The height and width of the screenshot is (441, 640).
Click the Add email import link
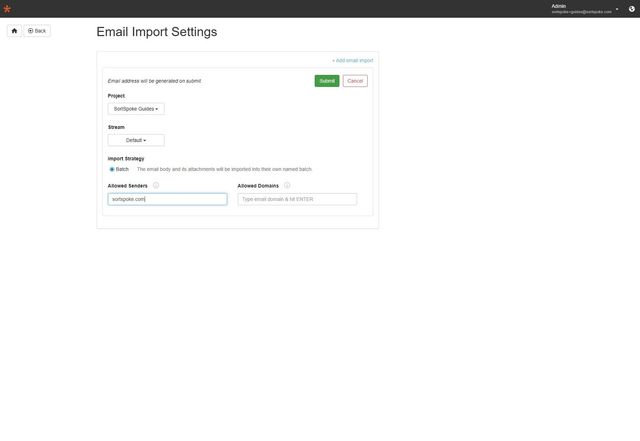point(353,60)
